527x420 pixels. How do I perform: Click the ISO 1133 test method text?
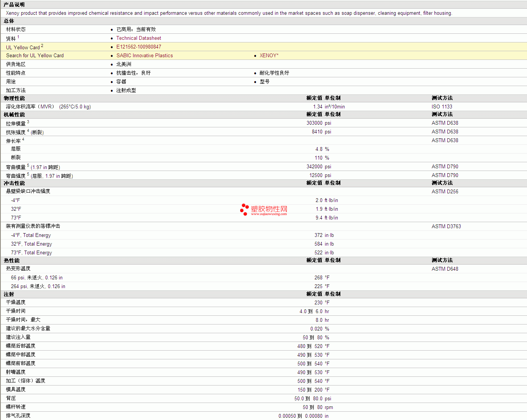[x=442, y=107]
